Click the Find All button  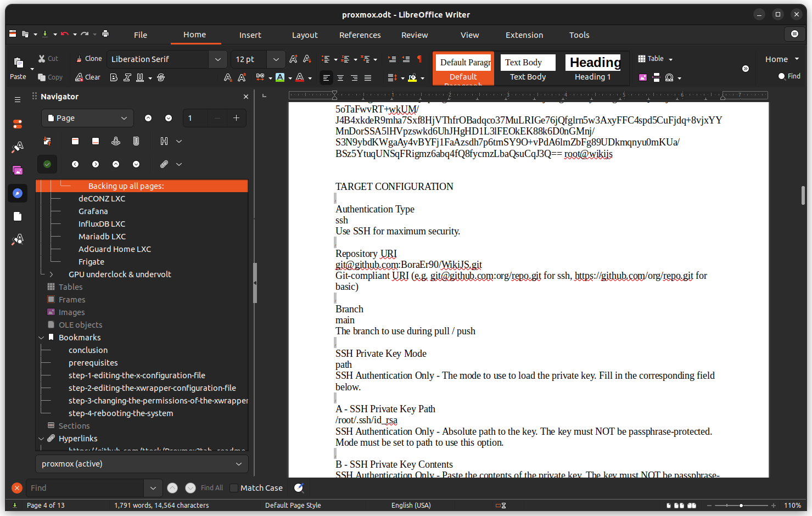click(211, 488)
